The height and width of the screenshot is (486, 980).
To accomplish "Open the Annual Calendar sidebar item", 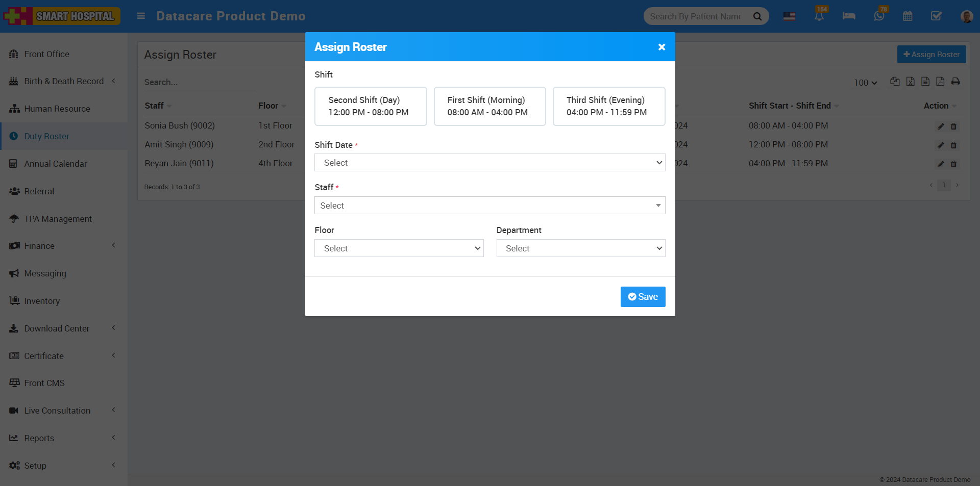I will coord(56,164).
